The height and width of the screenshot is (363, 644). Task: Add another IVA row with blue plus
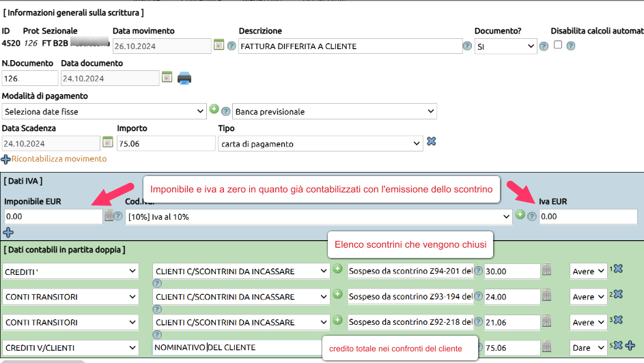click(x=8, y=233)
